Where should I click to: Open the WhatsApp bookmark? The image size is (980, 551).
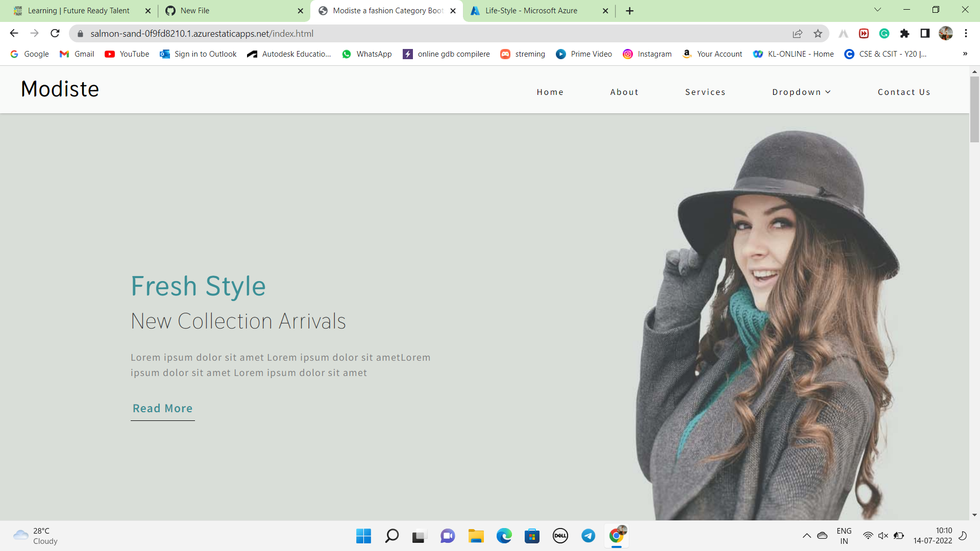pyautogui.click(x=367, y=54)
